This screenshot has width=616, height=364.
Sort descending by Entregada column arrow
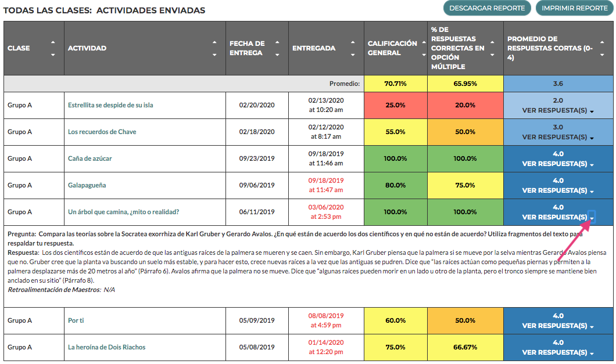353,55
